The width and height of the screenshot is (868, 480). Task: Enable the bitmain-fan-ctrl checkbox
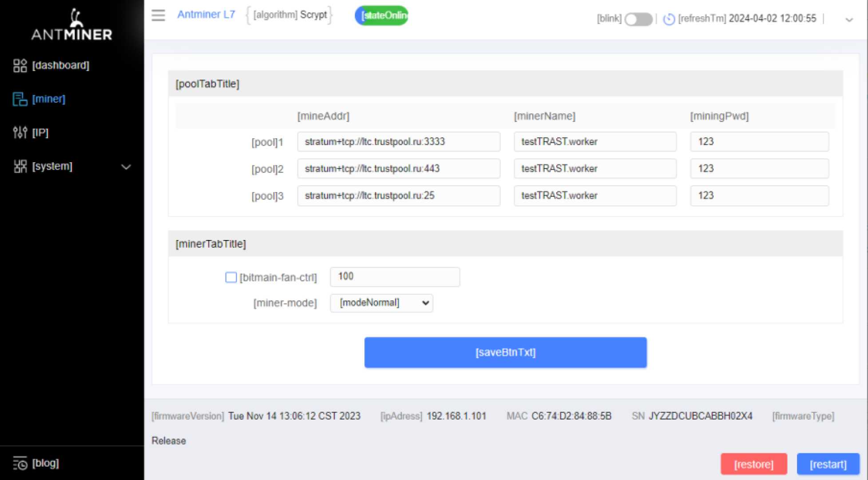point(231,277)
